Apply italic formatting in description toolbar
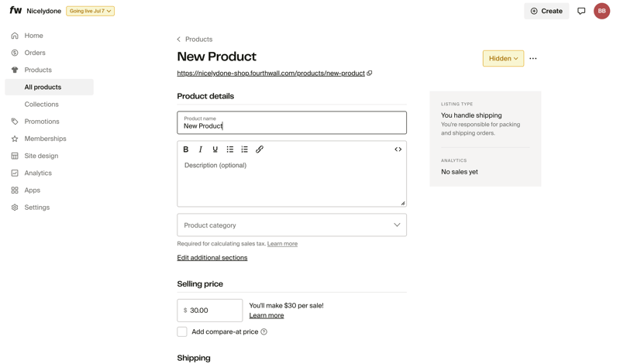Viewport: 620px width, 364px height. point(201,149)
